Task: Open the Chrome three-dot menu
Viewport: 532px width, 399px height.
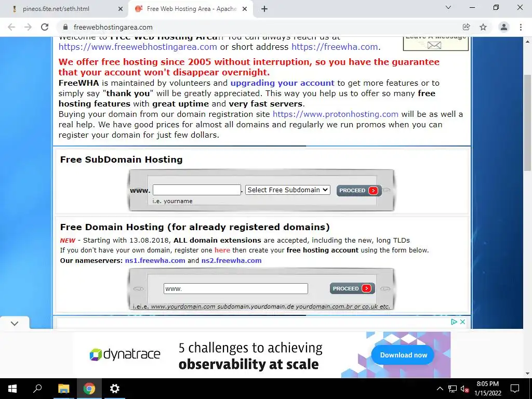Action: pyautogui.click(x=521, y=27)
